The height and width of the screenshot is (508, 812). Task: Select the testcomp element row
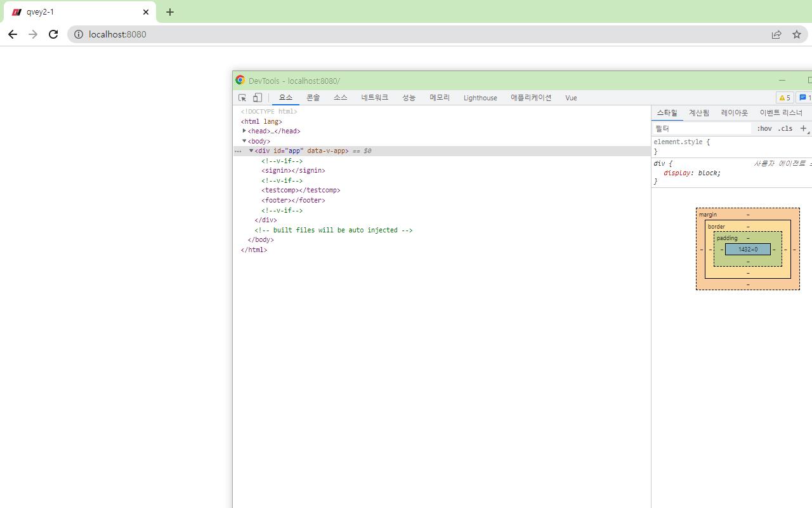point(442,190)
